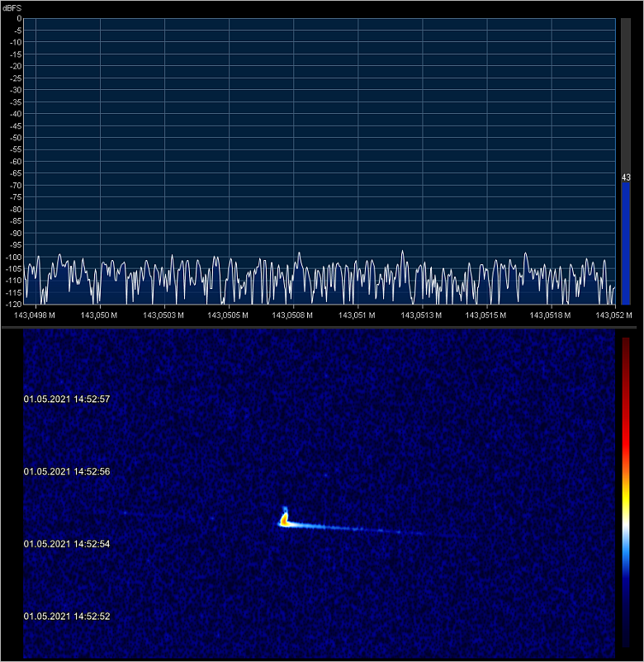Select the 143,051 M frequency label

pos(358,314)
